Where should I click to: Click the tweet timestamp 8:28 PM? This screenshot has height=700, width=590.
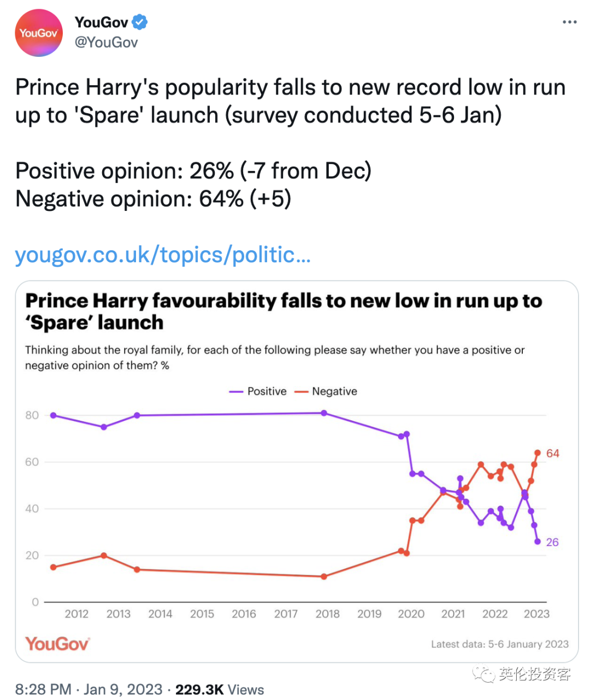pyautogui.click(x=43, y=689)
